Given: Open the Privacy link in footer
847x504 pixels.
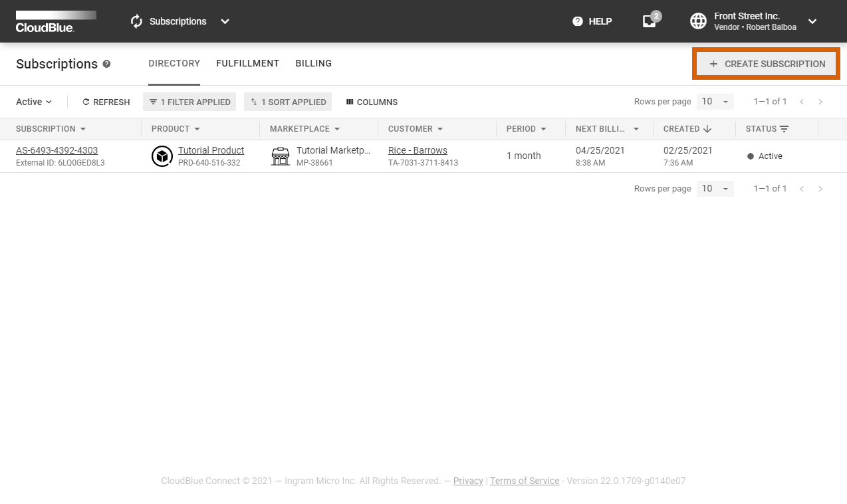Looking at the screenshot, I should pyautogui.click(x=468, y=481).
